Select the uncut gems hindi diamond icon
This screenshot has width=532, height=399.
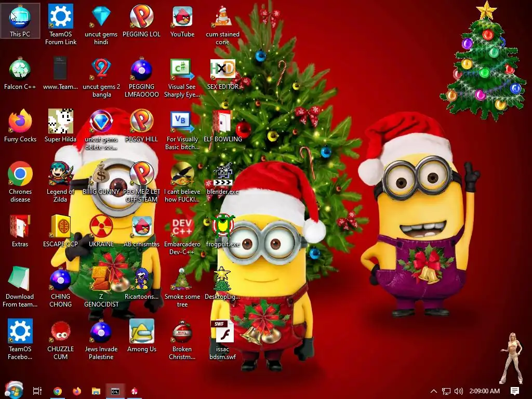click(x=101, y=24)
